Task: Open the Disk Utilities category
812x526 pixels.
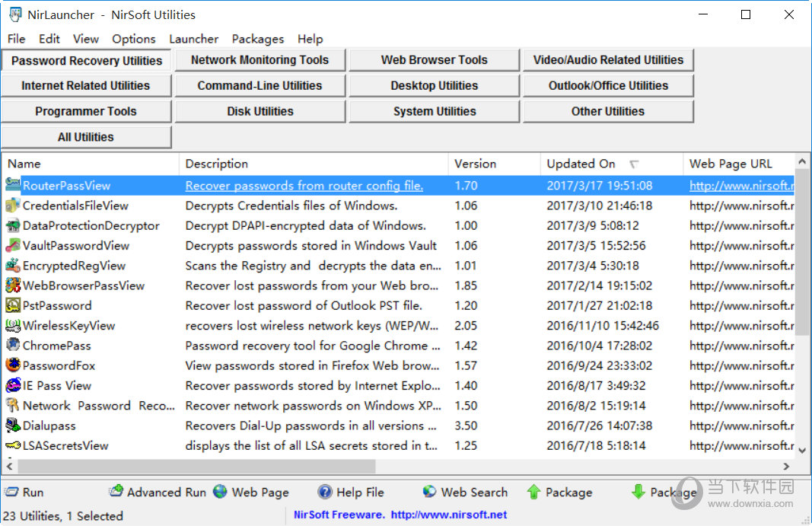Action: (260, 111)
